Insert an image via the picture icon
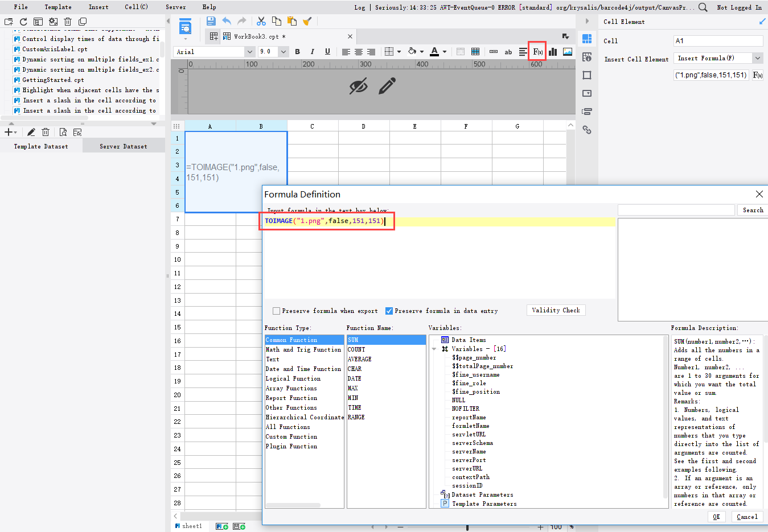The height and width of the screenshot is (532, 768). (x=567, y=52)
